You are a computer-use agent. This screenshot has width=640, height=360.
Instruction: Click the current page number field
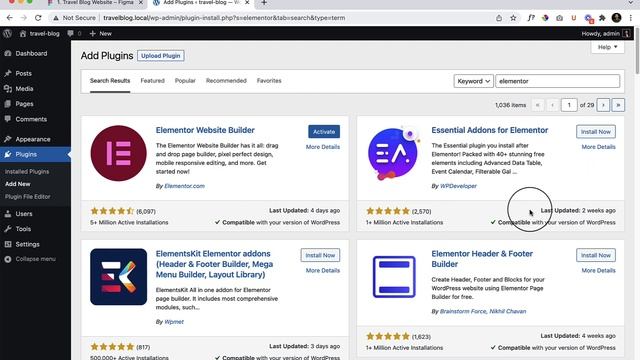click(569, 105)
